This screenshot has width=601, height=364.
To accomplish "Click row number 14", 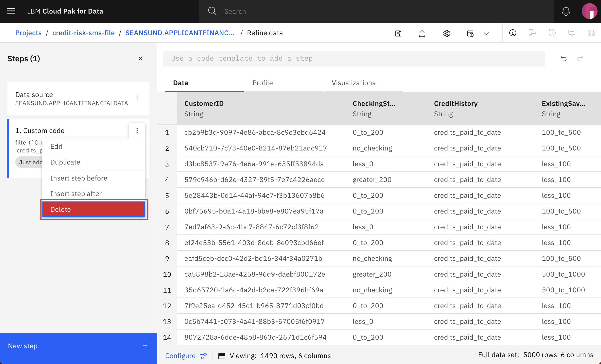I will click(x=167, y=337).
